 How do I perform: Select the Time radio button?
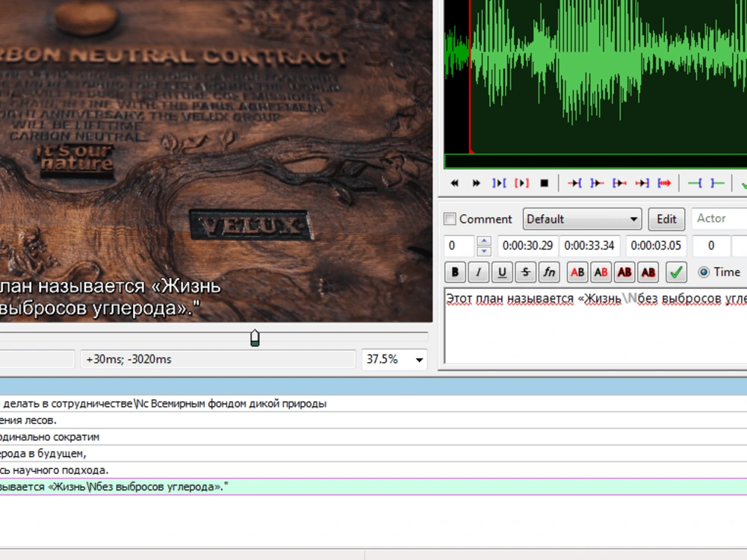[704, 273]
